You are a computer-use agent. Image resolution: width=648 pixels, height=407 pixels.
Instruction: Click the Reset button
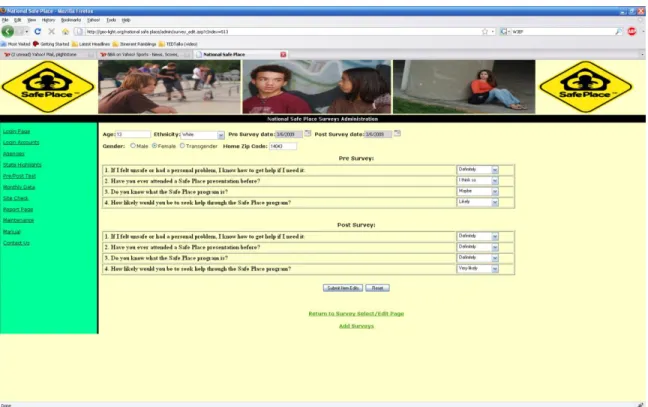377,288
